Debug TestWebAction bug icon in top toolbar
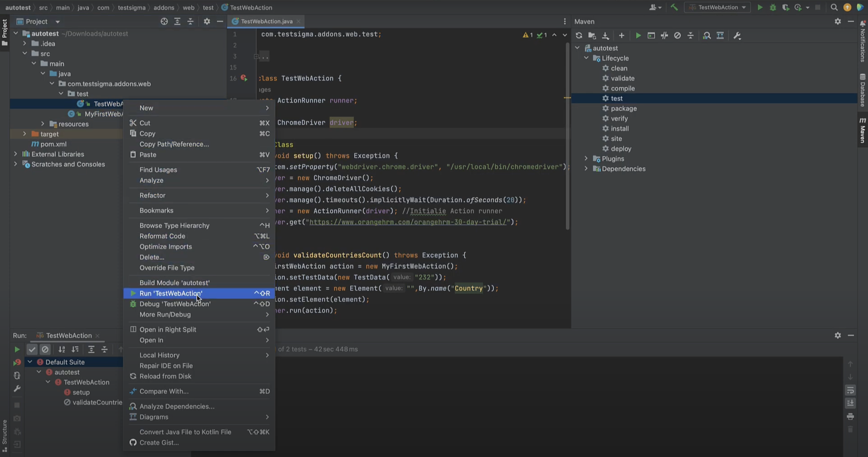This screenshot has height=457, width=868. pos(773,8)
